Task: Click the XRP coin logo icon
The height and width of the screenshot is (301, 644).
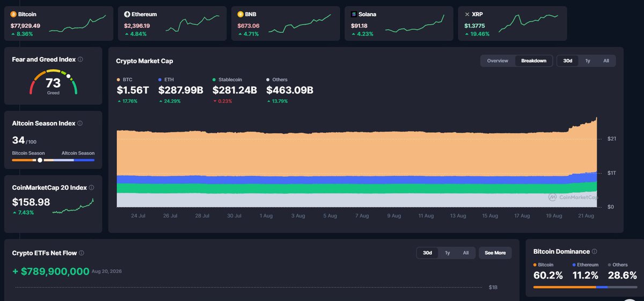Action: 467,15
